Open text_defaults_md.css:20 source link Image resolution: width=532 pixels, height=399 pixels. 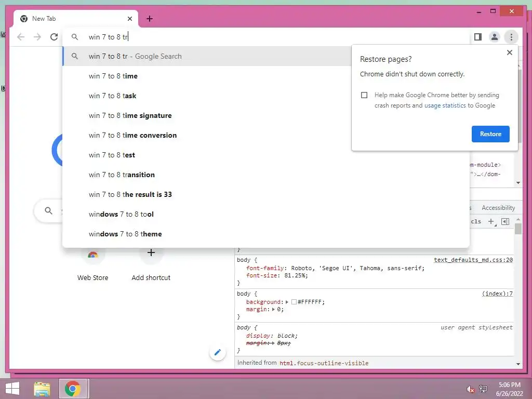[x=473, y=260]
